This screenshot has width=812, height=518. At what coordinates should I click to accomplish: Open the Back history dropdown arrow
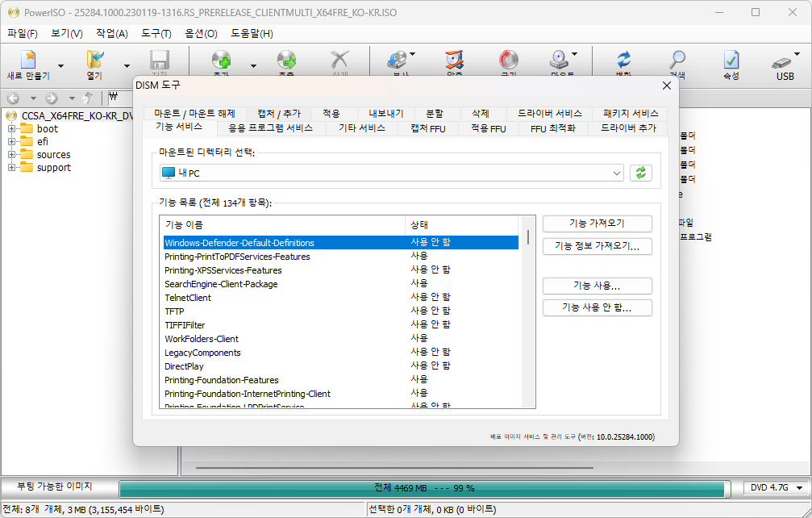point(33,98)
